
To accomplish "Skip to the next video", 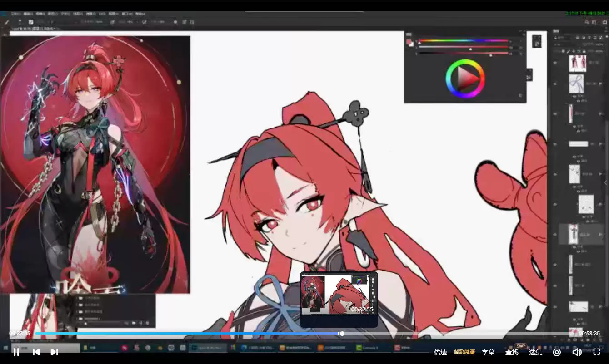I will point(54,352).
